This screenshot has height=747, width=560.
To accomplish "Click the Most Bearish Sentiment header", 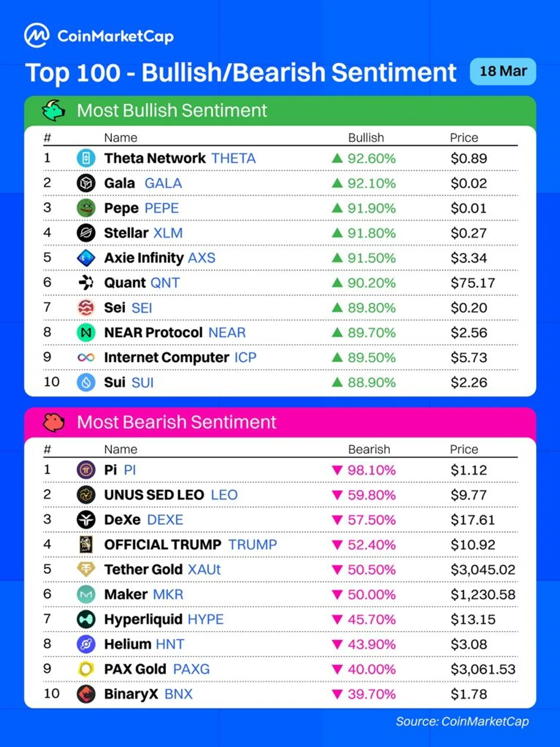I will point(176,422).
